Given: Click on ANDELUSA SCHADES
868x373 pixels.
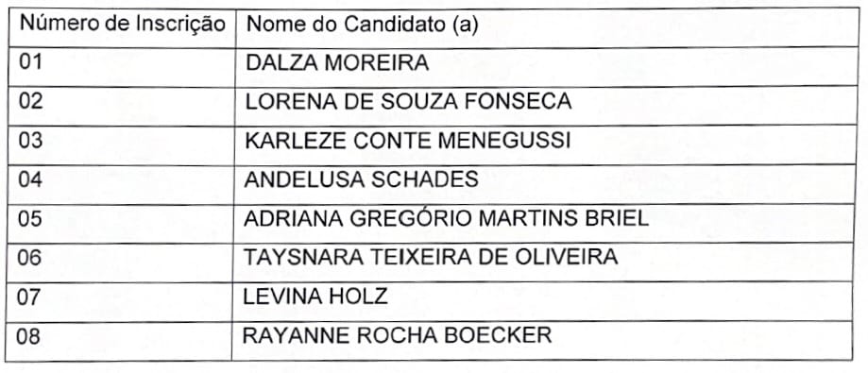Looking at the screenshot, I should (x=361, y=179).
